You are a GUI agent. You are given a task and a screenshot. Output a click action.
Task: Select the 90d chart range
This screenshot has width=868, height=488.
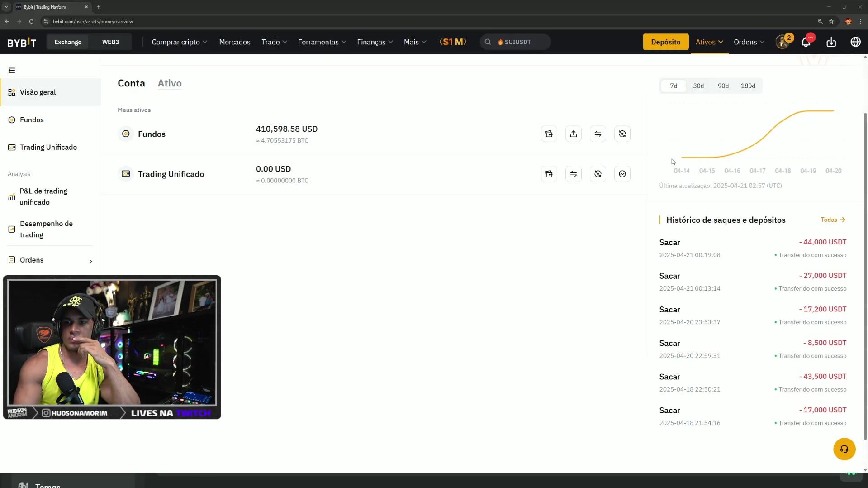[723, 86]
